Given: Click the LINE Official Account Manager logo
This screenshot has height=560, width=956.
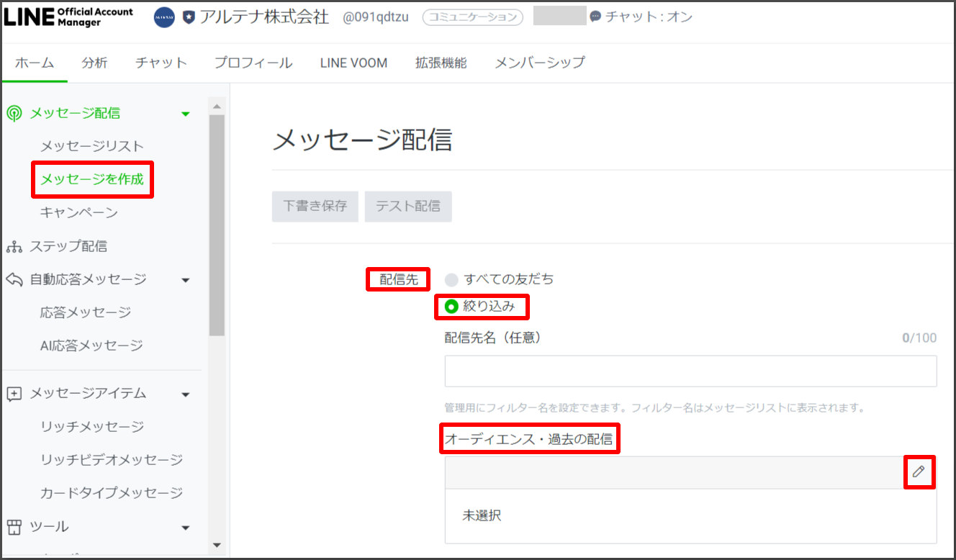Looking at the screenshot, I should 68,17.
